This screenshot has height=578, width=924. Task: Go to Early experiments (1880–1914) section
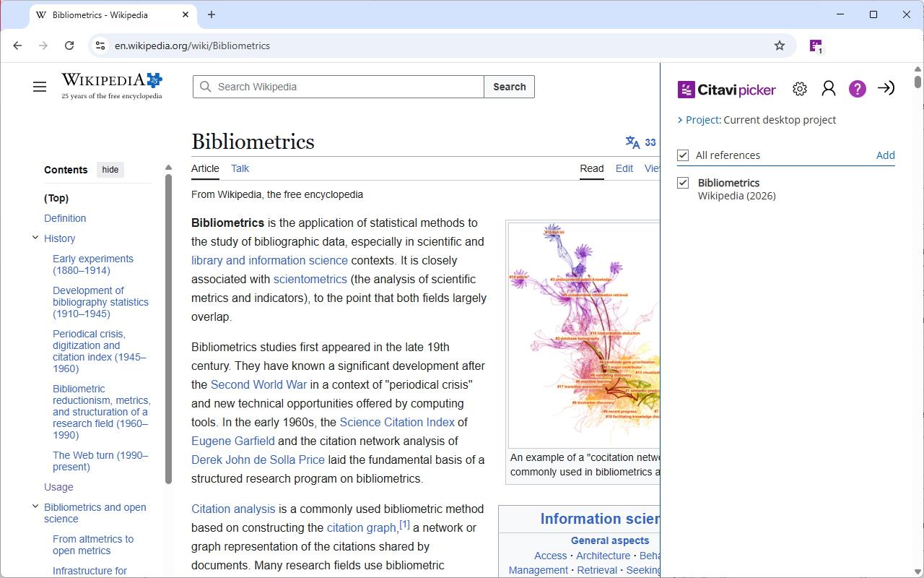point(93,264)
